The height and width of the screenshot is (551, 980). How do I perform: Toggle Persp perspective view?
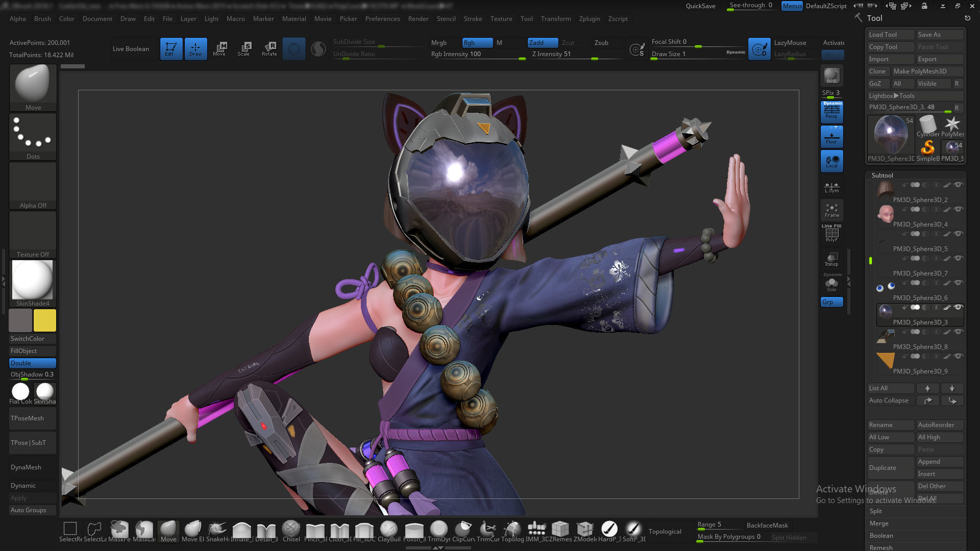(831, 111)
